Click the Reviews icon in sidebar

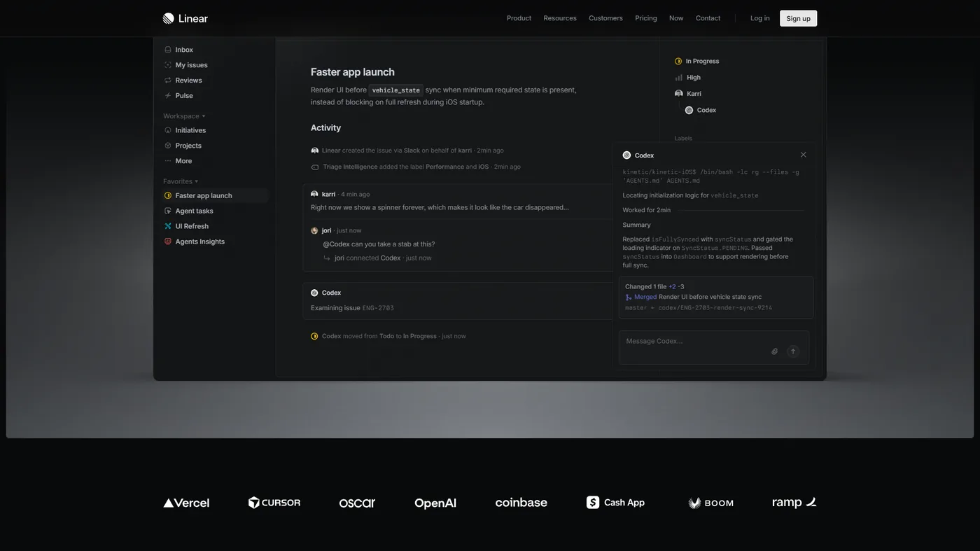(x=168, y=81)
